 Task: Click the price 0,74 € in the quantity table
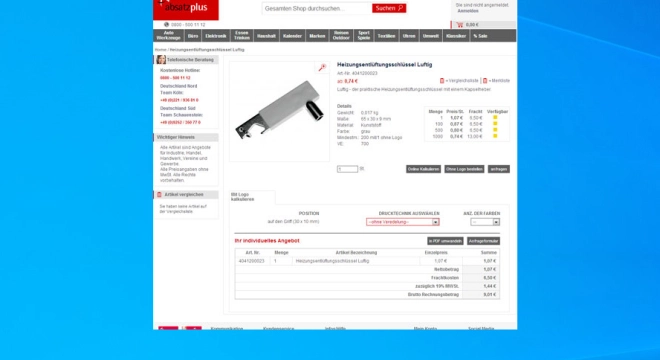coord(456,136)
